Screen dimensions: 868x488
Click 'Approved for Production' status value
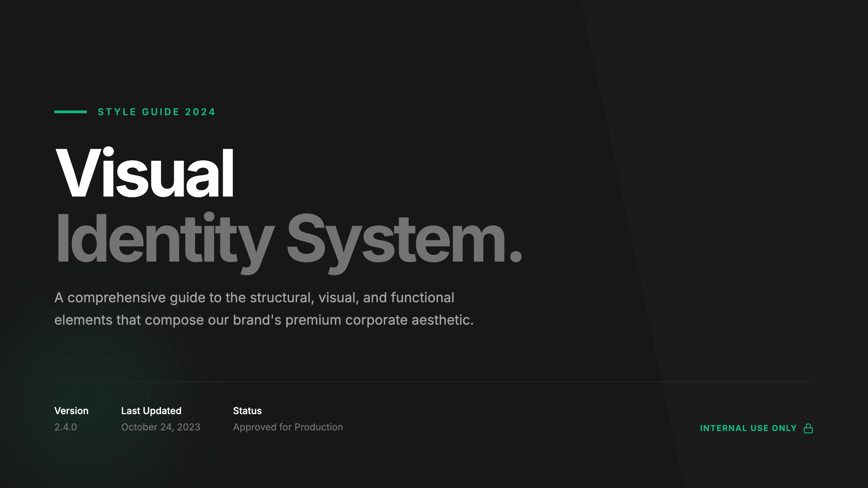pos(288,427)
